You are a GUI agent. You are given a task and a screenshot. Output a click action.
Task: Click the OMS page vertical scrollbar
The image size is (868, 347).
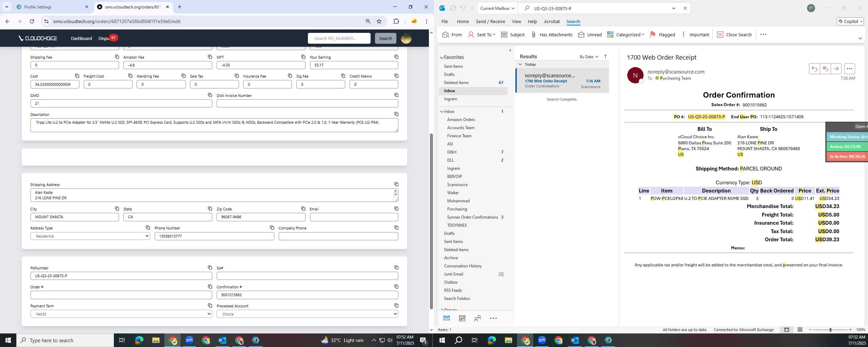click(x=431, y=221)
